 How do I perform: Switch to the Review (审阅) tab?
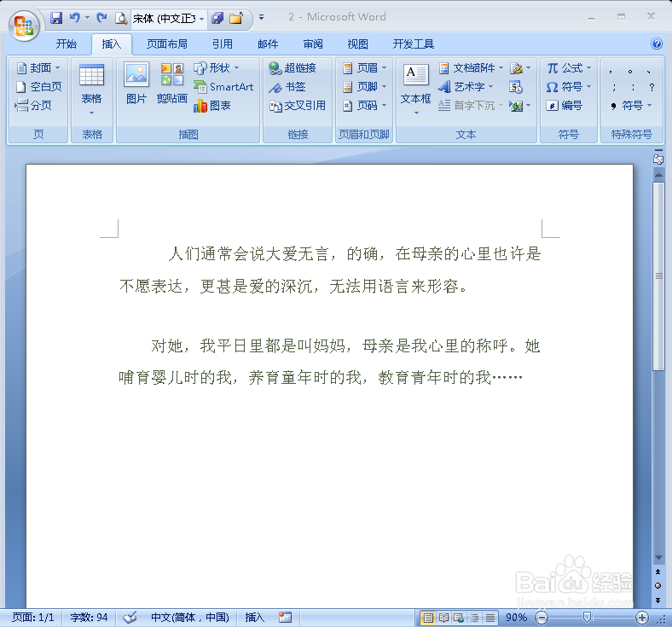click(313, 44)
